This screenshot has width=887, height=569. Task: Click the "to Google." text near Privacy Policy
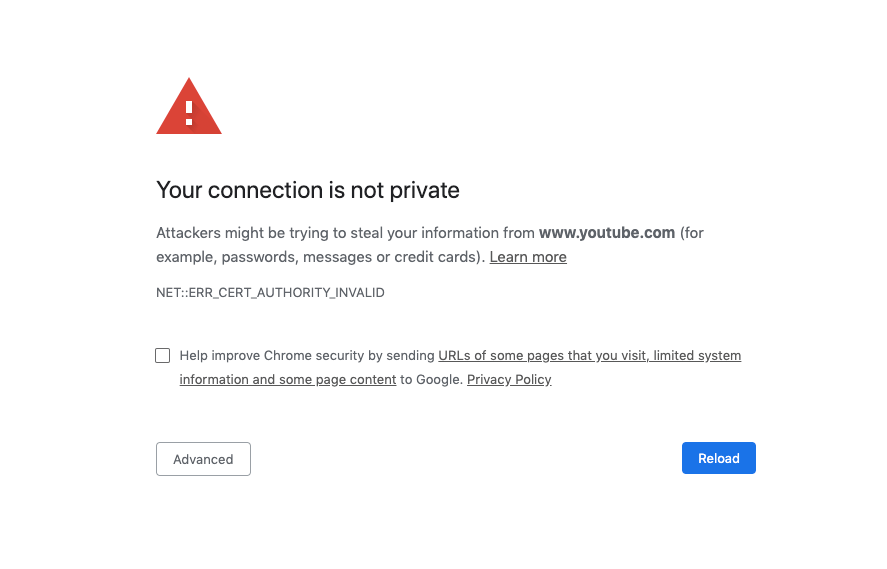(431, 380)
